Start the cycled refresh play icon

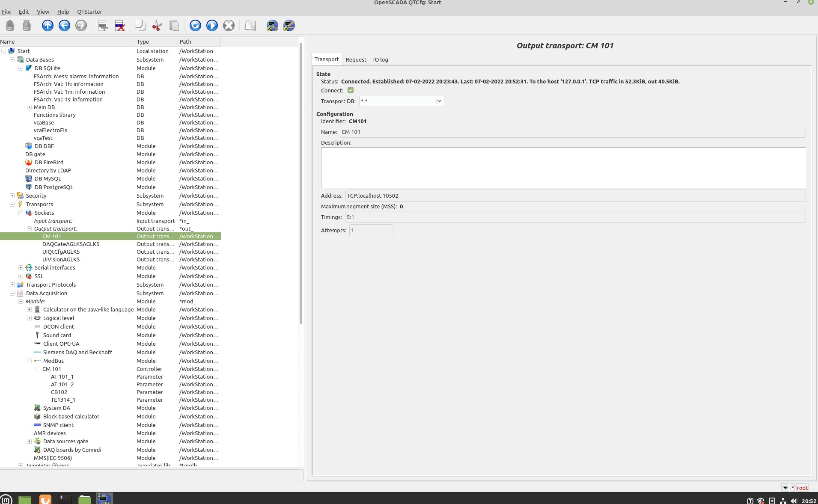pyautogui.click(x=212, y=26)
